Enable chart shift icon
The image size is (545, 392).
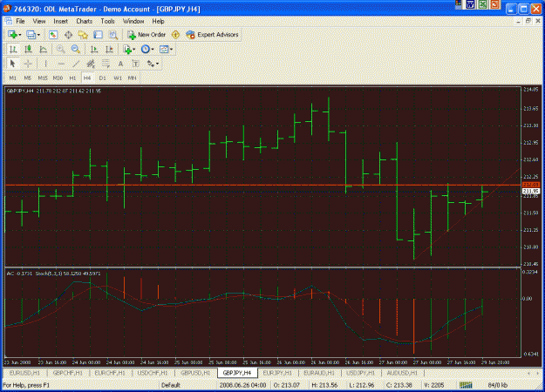pos(109,50)
